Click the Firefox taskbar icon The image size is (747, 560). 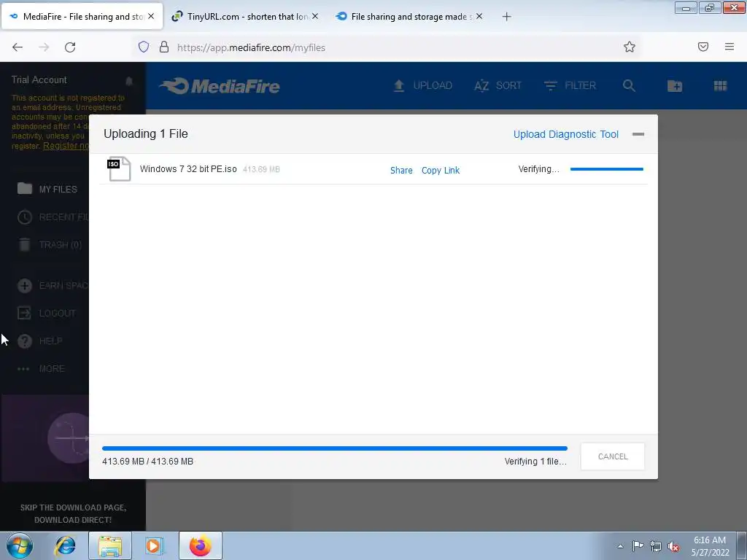pyautogui.click(x=201, y=545)
